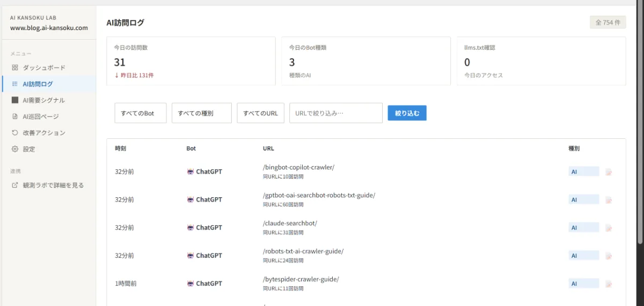Image resolution: width=644 pixels, height=306 pixels.
Task: Open /gptbot-oai-searchbot-robots-txt-guide/ URL
Action: pos(319,195)
